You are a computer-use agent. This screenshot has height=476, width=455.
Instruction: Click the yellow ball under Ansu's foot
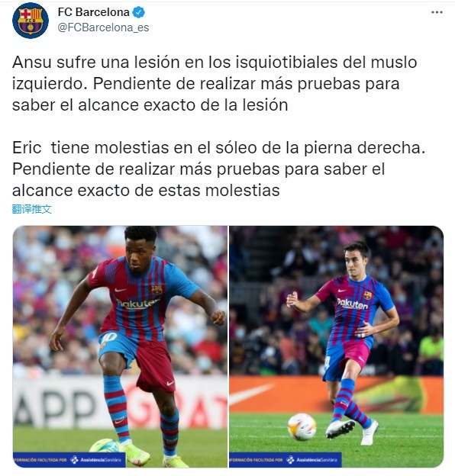point(105,445)
